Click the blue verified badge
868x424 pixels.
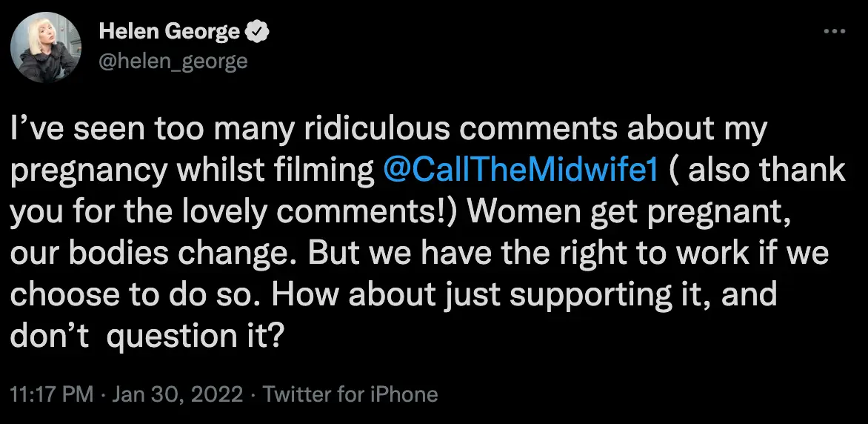tap(258, 32)
